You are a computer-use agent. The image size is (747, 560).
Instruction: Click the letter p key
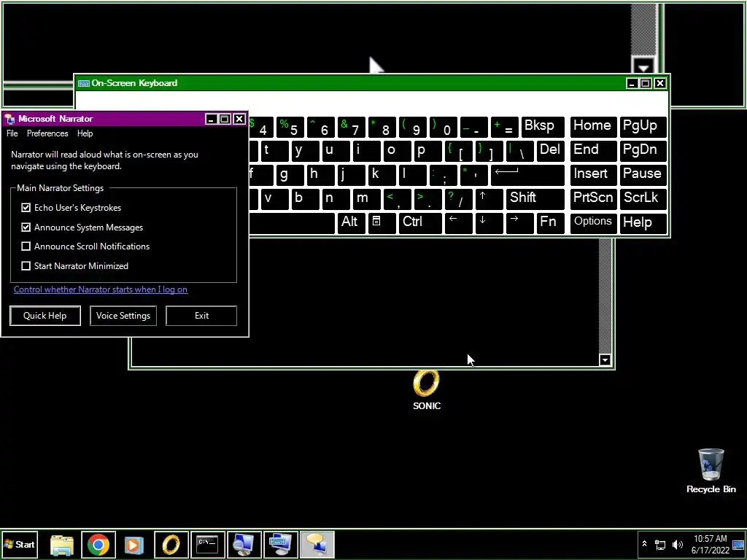(x=427, y=150)
